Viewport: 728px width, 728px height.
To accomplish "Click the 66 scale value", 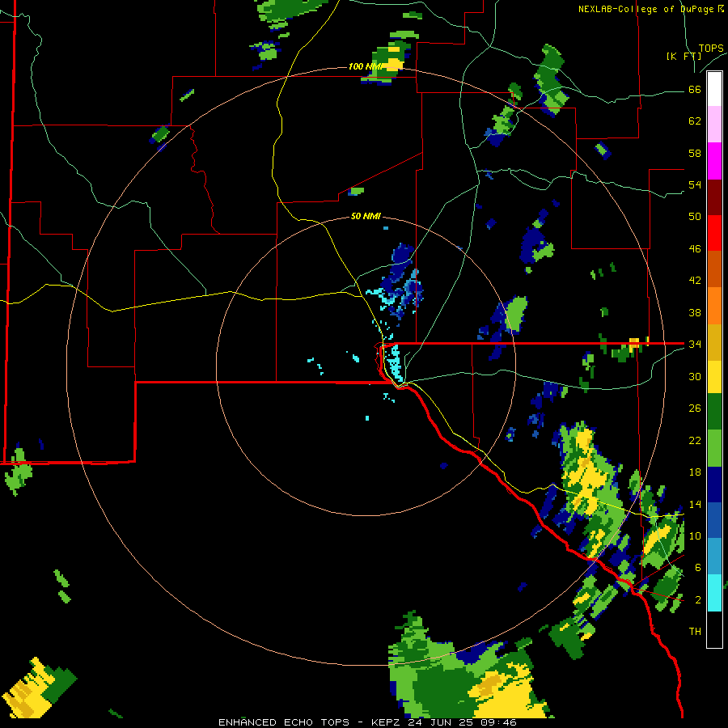I will point(695,89).
